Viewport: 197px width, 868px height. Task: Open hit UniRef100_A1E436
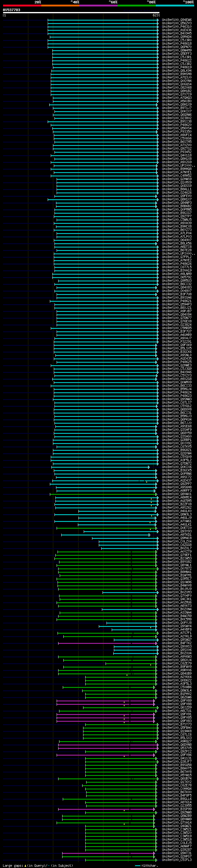177,30
